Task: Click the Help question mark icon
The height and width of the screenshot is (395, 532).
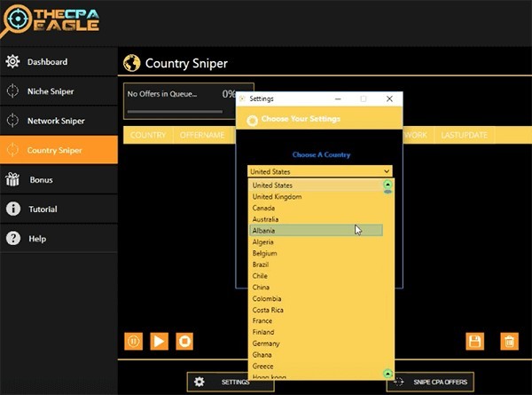Action: click(13, 239)
